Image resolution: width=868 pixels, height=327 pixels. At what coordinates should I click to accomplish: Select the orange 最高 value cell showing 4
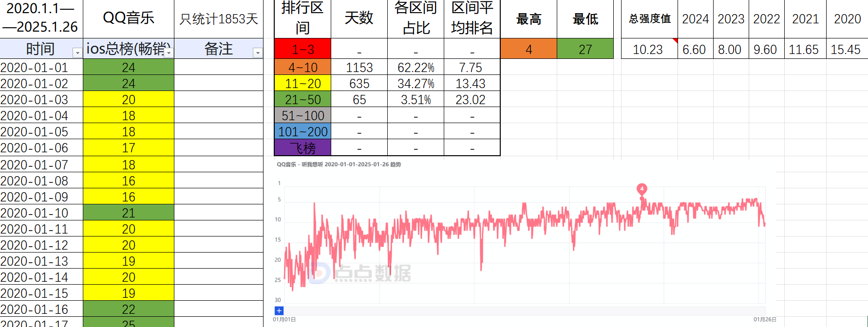tap(528, 49)
